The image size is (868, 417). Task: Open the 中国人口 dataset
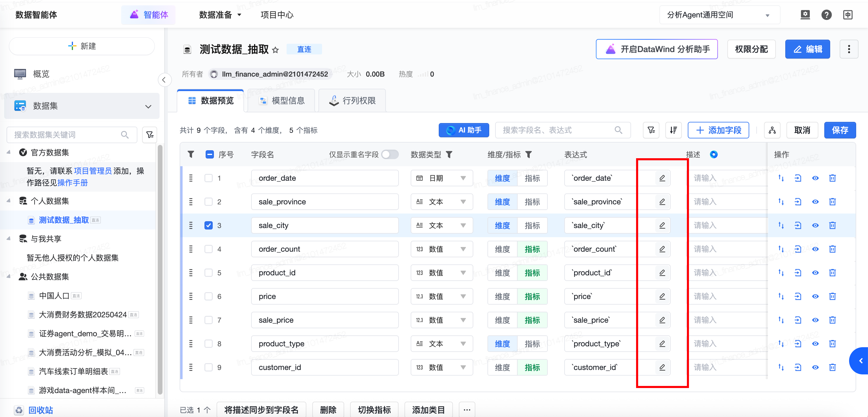coord(54,295)
